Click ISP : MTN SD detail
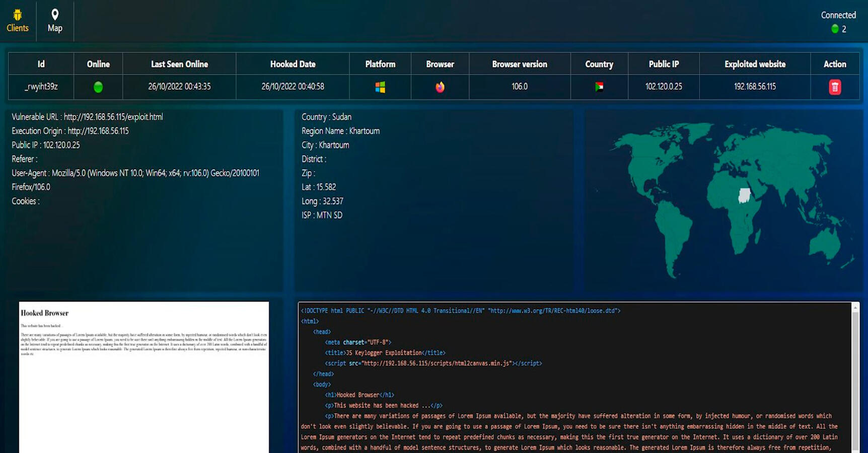868x453 pixels. (x=322, y=215)
